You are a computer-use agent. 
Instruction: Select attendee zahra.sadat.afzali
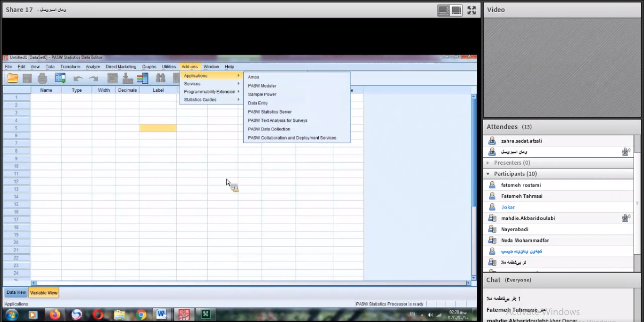(x=559, y=141)
